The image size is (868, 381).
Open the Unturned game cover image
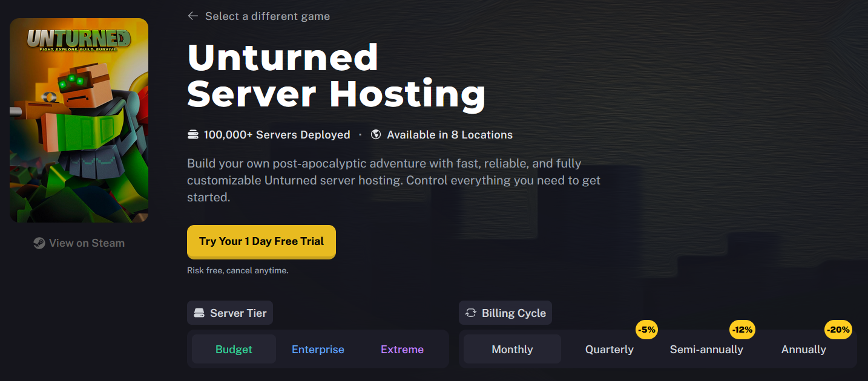coord(79,120)
